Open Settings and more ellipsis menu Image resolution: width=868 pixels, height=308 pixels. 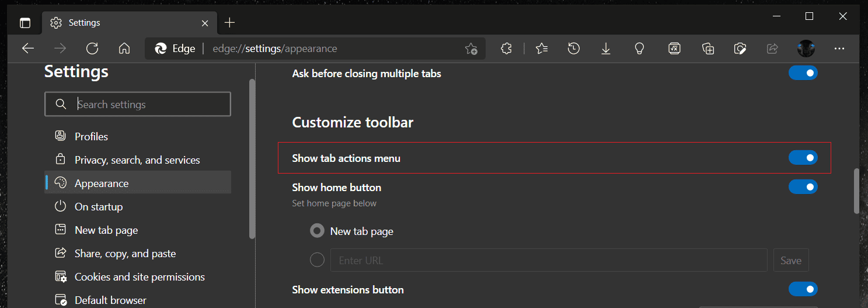tap(839, 49)
